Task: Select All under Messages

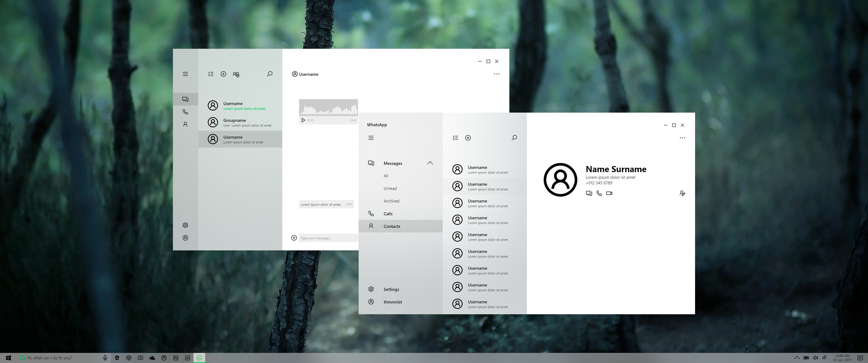Action: click(x=386, y=176)
